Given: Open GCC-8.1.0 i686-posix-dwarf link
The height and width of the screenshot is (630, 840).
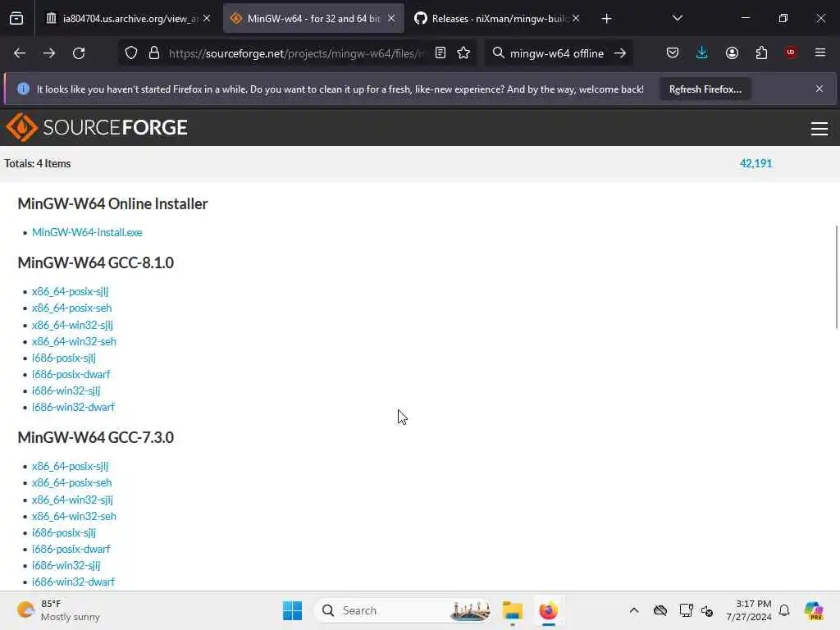Looking at the screenshot, I should [71, 374].
